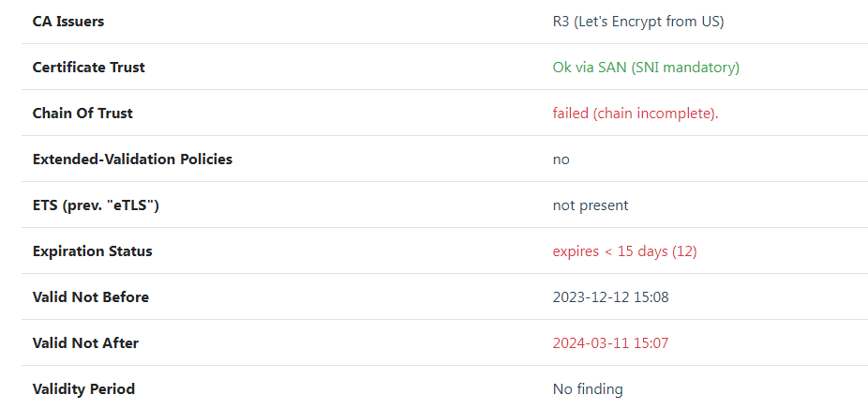
Task: Click the red 2024-03-11 15:07 date
Action: 610,342
